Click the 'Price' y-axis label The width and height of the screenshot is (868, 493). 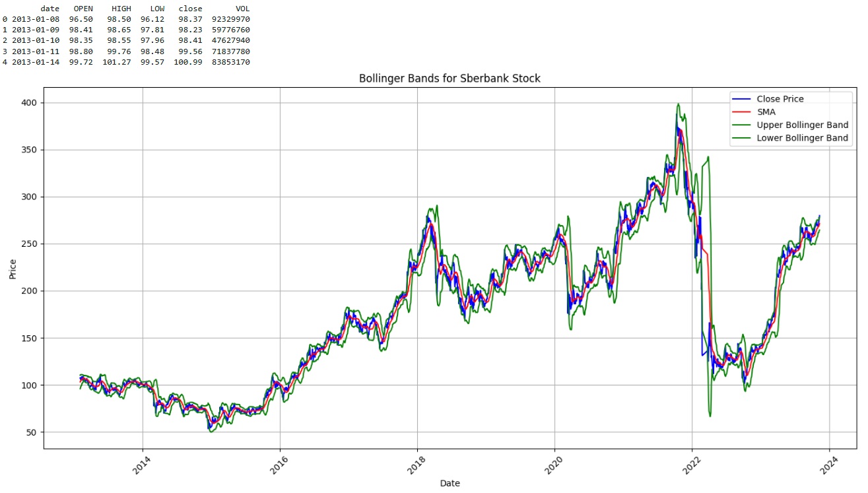(x=13, y=268)
